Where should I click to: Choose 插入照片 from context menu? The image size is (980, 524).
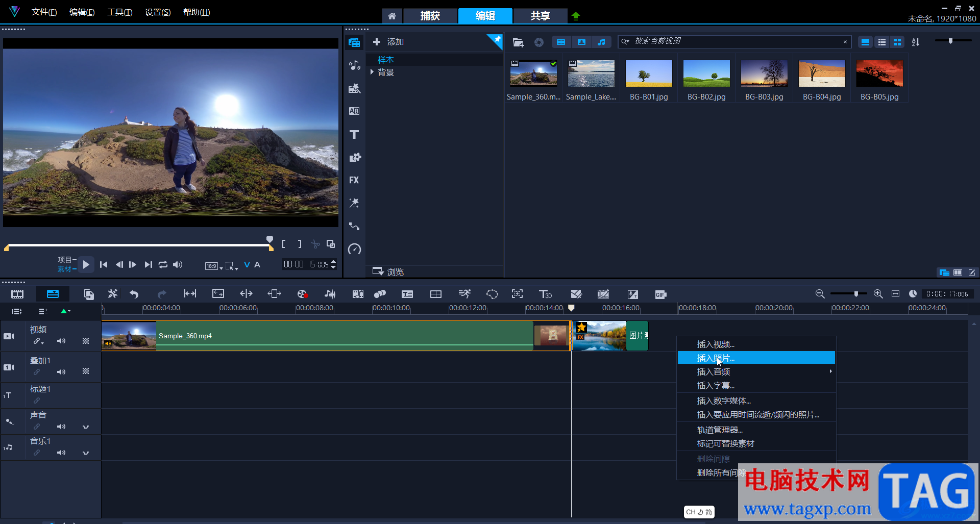[x=756, y=358]
